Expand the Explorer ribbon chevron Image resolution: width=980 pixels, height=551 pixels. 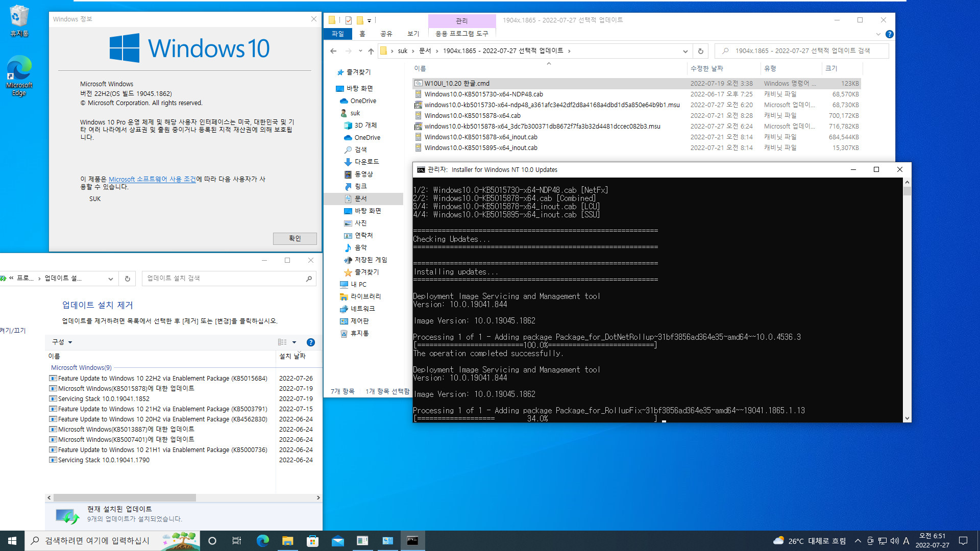tap(878, 34)
